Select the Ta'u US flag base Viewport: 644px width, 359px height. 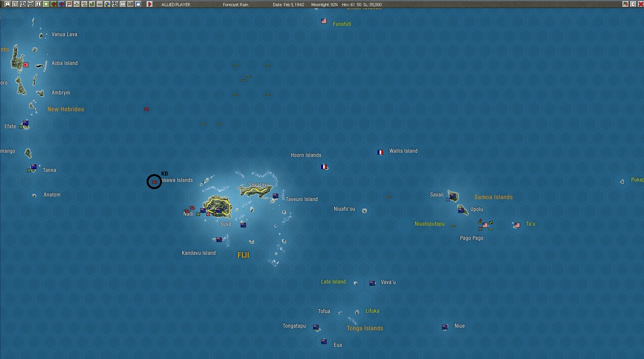coord(517,225)
